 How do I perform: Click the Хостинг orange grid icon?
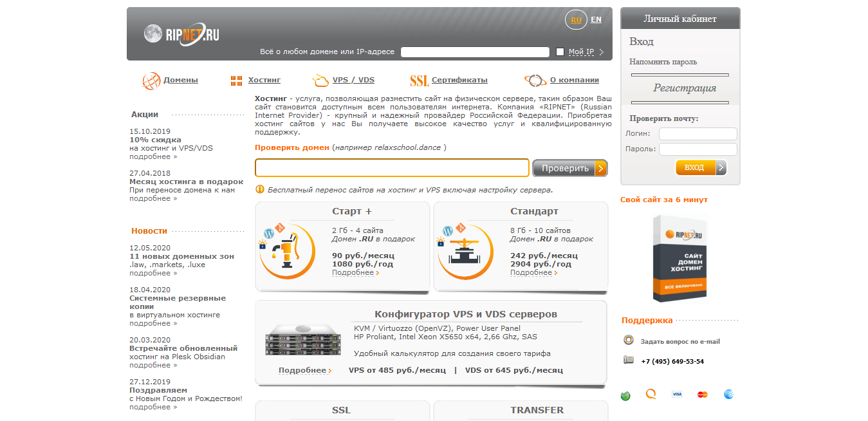236,80
